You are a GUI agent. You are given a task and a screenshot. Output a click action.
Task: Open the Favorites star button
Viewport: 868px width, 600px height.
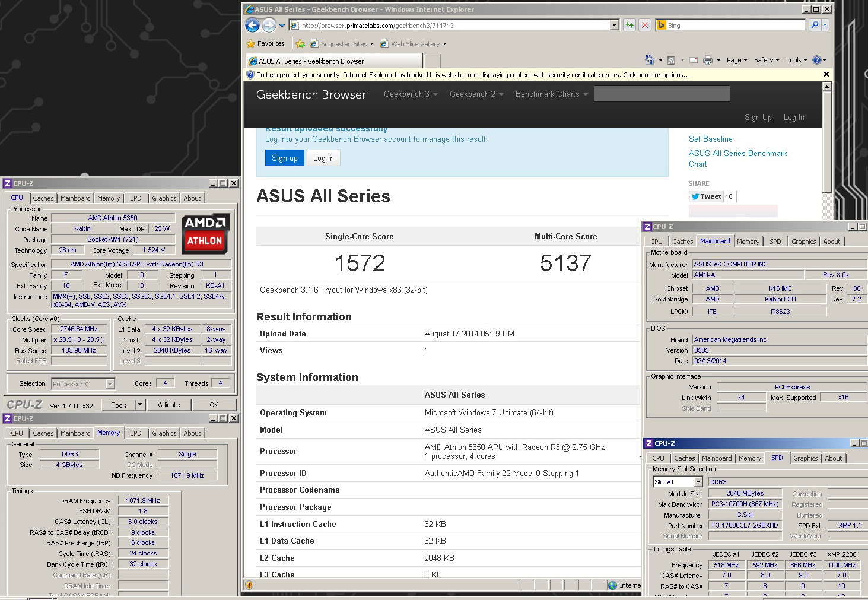tap(265, 43)
